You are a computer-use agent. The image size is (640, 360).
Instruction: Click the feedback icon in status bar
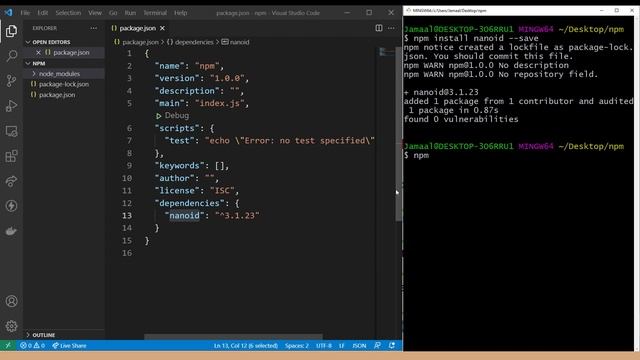click(378, 345)
